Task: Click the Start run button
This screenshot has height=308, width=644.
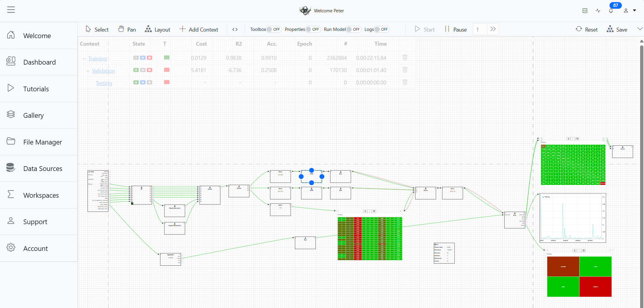Action: click(x=424, y=29)
